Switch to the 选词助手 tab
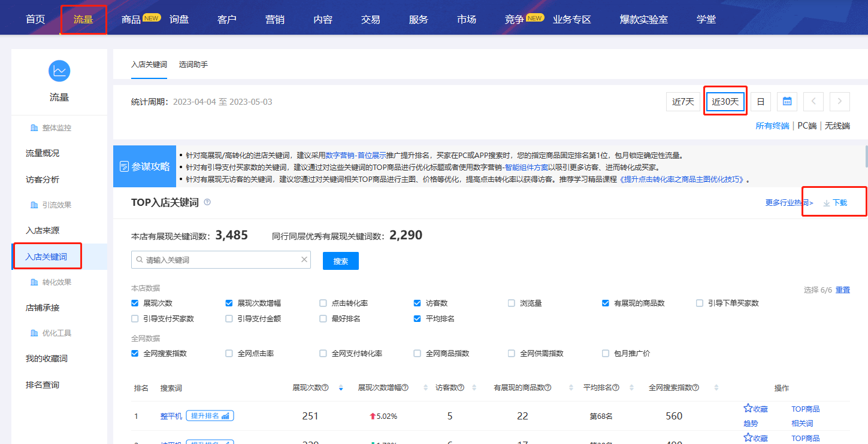The width and height of the screenshot is (868, 444). click(x=193, y=64)
